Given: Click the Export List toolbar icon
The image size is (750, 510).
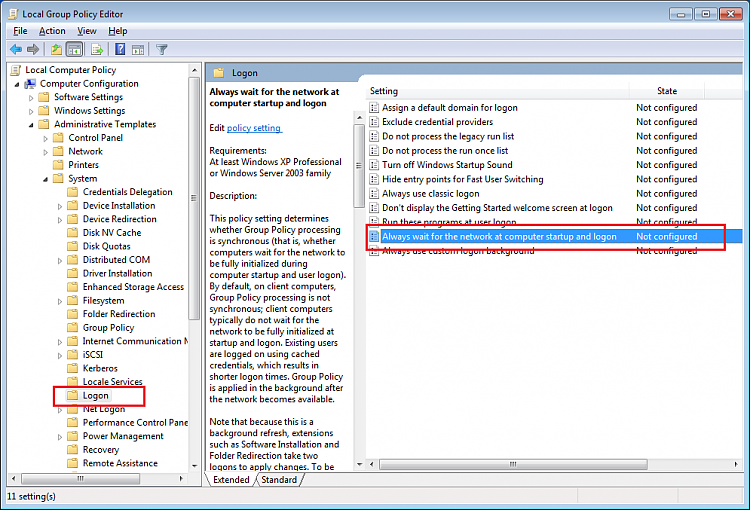Looking at the screenshot, I should click(97, 49).
